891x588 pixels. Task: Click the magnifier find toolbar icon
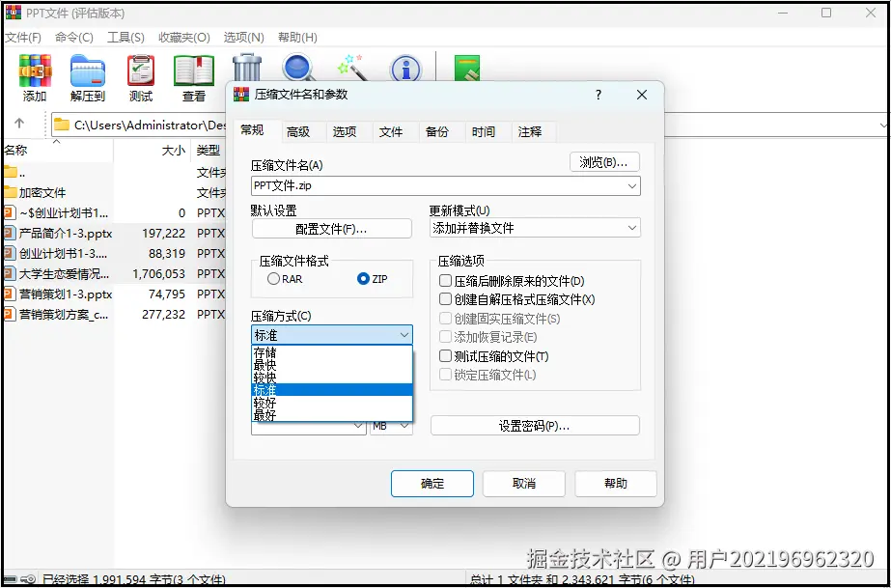(x=299, y=67)
